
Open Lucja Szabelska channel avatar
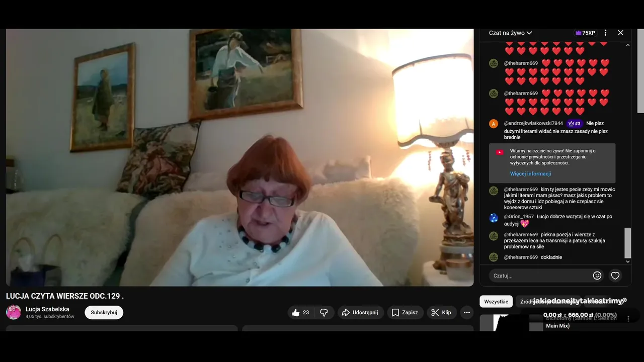14,312
